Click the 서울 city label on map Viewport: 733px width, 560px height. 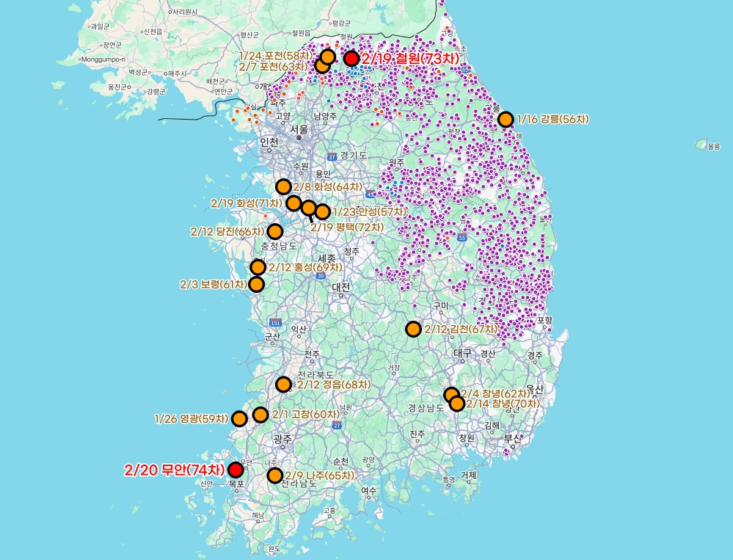299,129
